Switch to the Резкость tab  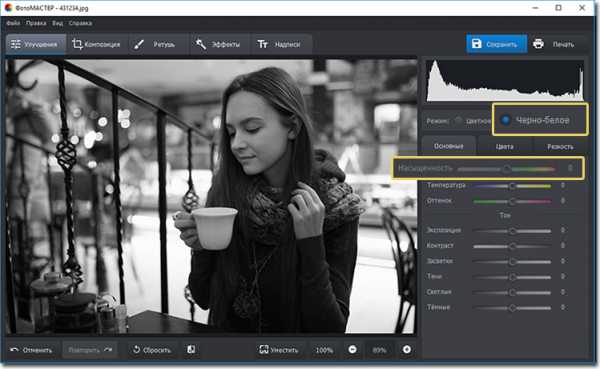(560, 146)
